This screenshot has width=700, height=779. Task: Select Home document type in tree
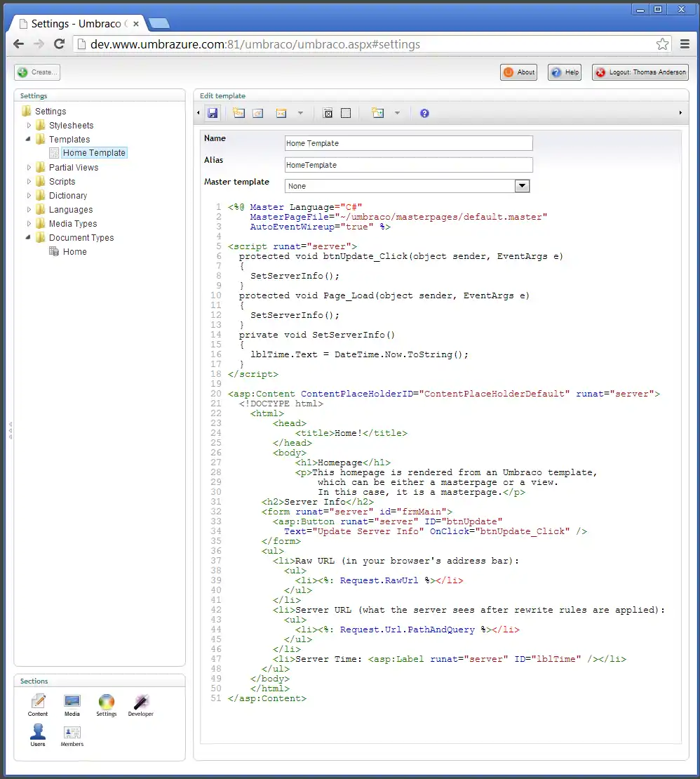74,252
